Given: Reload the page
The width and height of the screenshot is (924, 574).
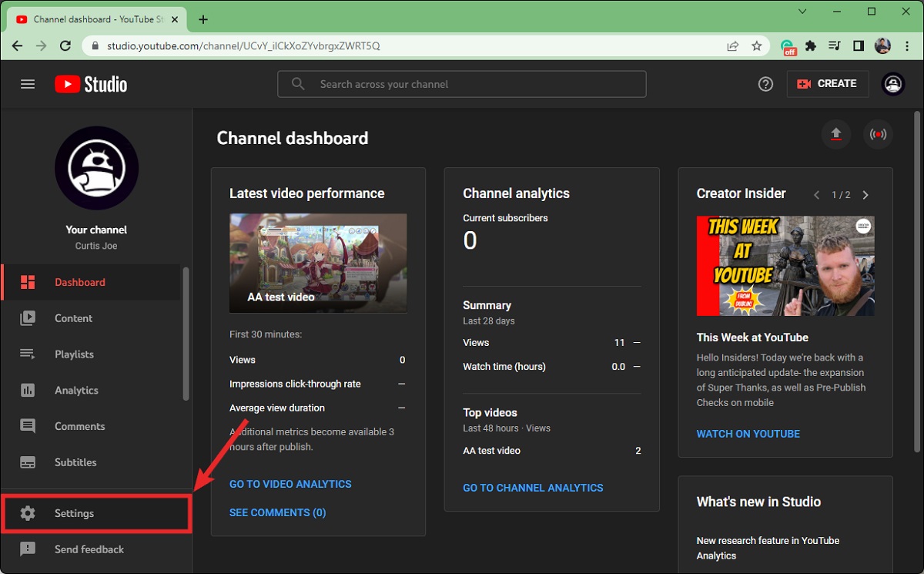Looking at the screenshot, I should click(x=66, y=46).
